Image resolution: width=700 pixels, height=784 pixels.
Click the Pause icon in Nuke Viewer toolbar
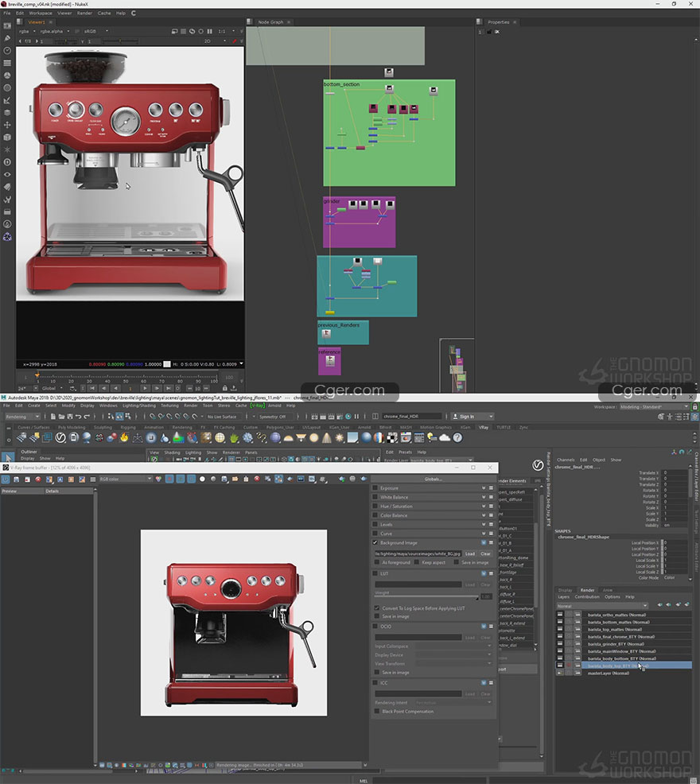[x=210, y=31]
